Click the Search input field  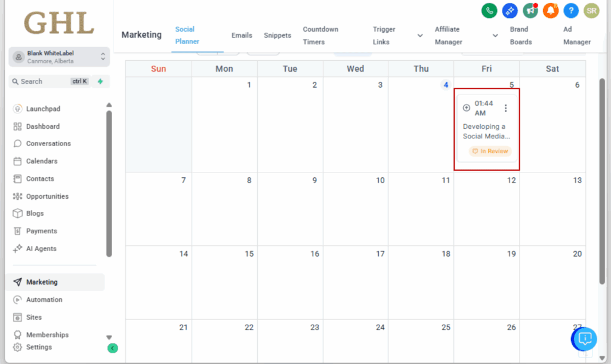click(x=50, y=81)
